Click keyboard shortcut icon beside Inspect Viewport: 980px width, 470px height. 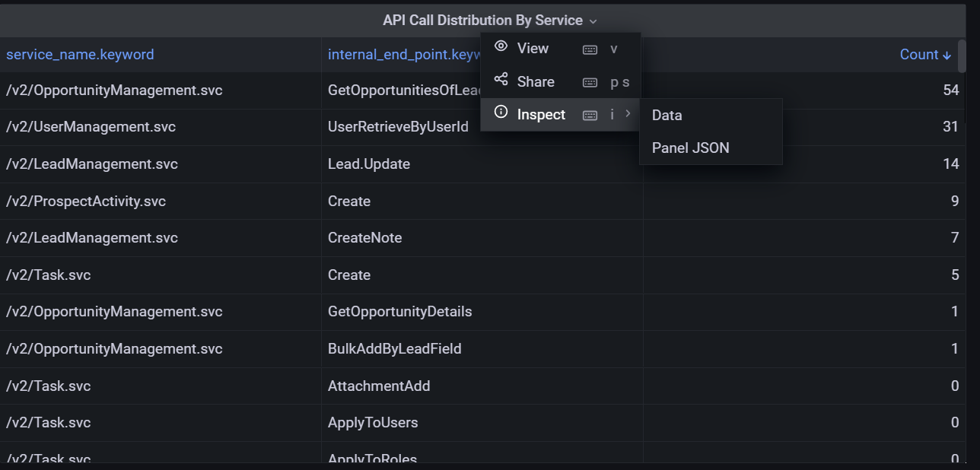coord(590,116)
